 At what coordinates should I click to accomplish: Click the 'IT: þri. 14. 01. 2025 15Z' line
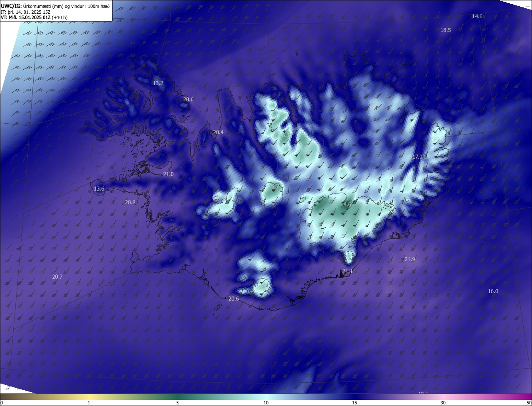click(x=26, y=12)
